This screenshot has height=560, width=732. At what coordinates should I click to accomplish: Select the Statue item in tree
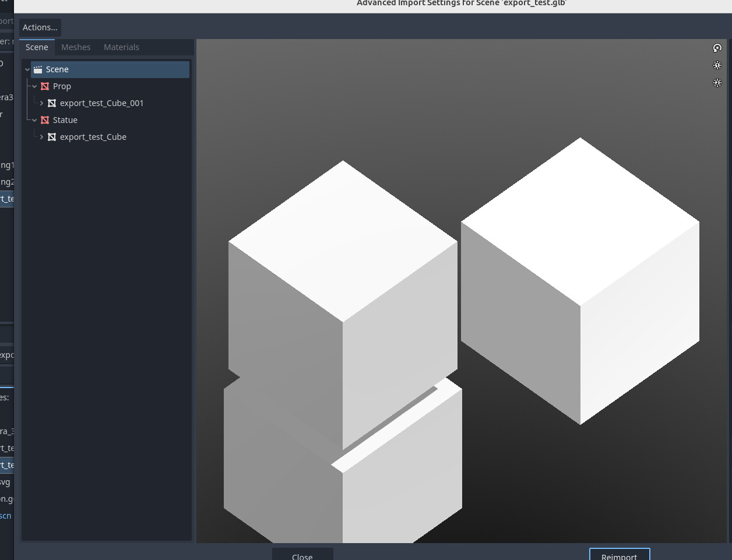click(x=65, y=120)
